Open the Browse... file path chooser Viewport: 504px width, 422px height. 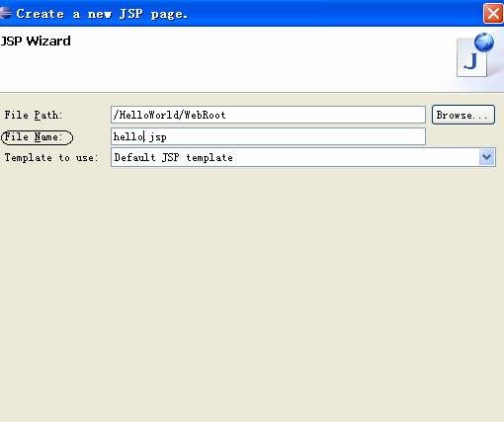click(463, 115)
